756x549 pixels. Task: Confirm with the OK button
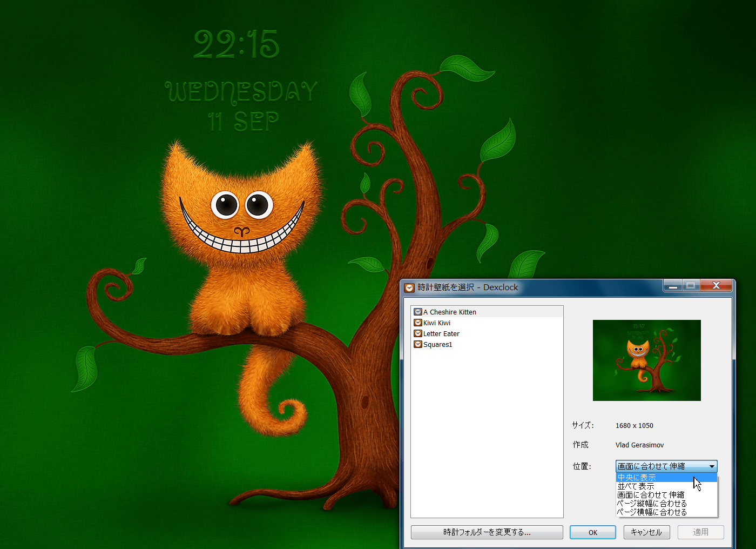point(593,532)
